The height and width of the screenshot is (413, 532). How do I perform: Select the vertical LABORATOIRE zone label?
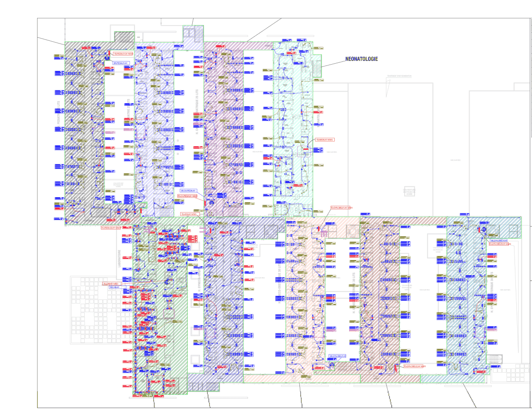coord(119,259)
